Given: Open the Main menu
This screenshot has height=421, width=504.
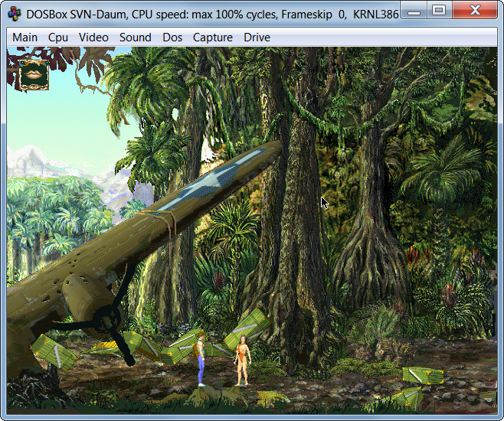Looking at the screenshot, I should [25, 38].
